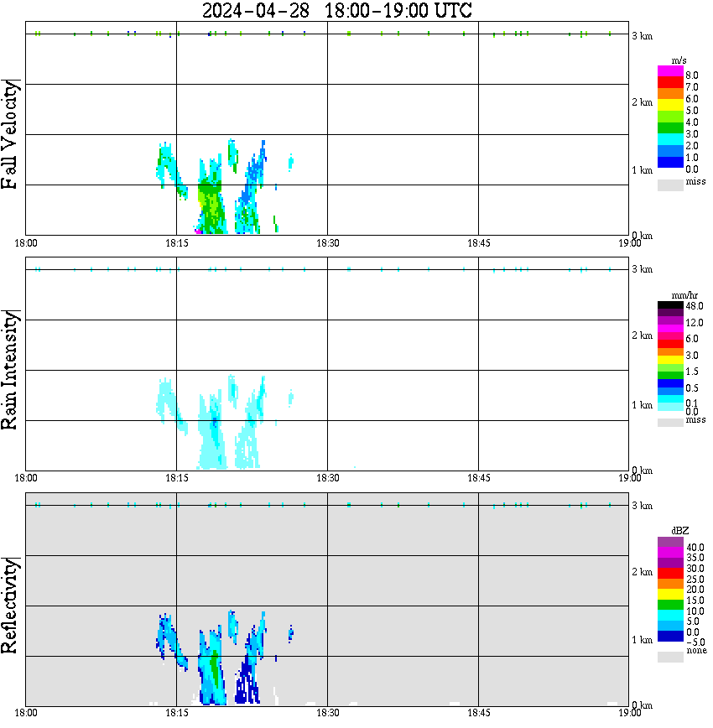Click the '40.0' value in the dBZ legend
The height and width of the screenshot is (728, 713).
click(695, 548)
